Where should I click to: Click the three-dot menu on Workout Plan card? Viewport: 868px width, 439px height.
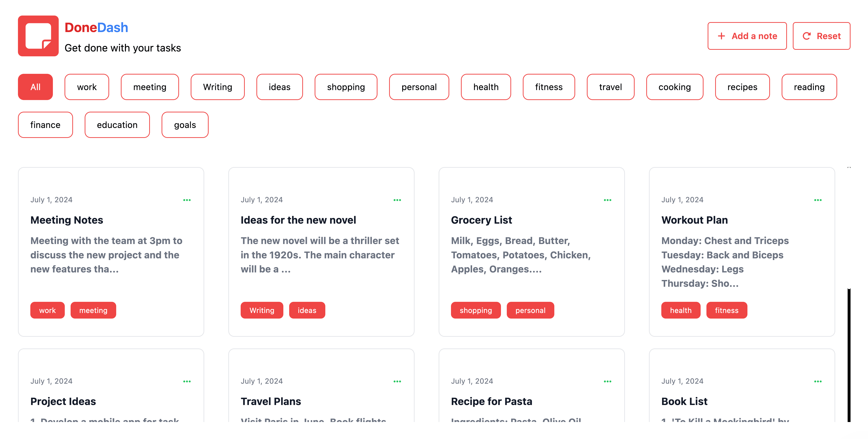click(x=818, y=200)
